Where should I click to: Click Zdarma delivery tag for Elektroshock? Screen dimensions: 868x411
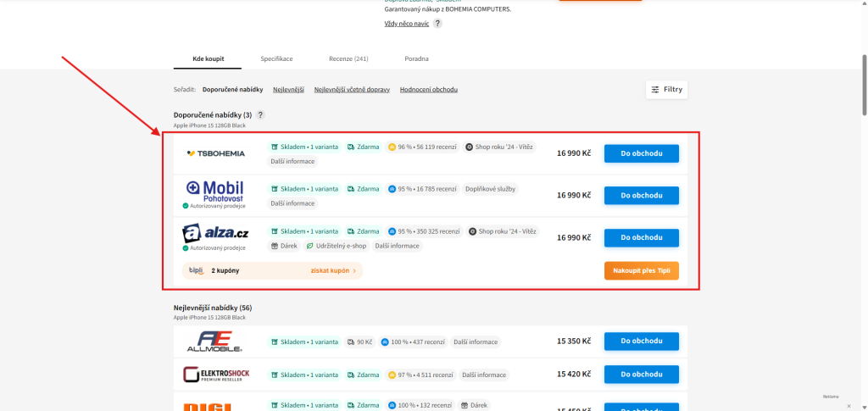point(363,375)
